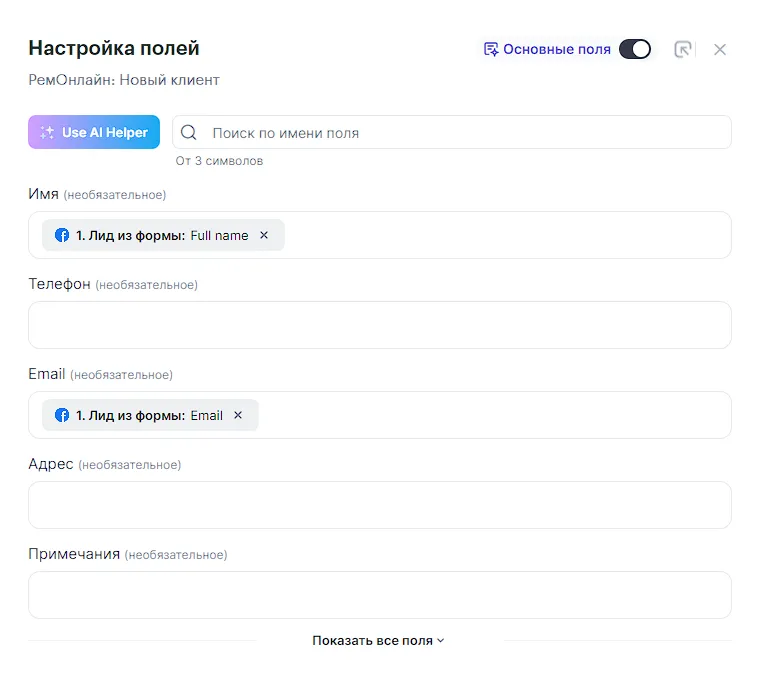Click the empty area of Имя field
Screen dimensions: 770x681
point(500,235)
